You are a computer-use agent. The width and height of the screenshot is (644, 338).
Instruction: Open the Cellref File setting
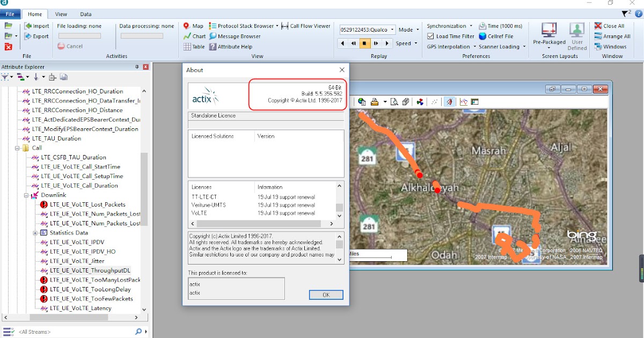pyautogui.click(x=496, y=36)
